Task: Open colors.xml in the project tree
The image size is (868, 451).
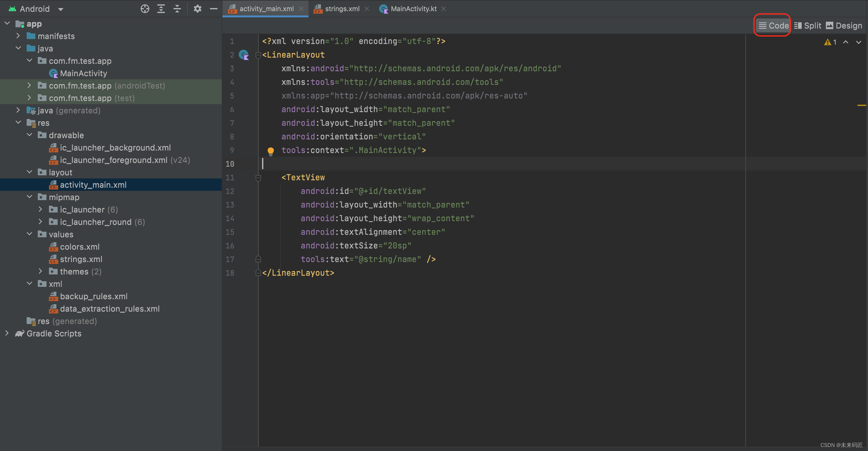Action: click(80, 247)
